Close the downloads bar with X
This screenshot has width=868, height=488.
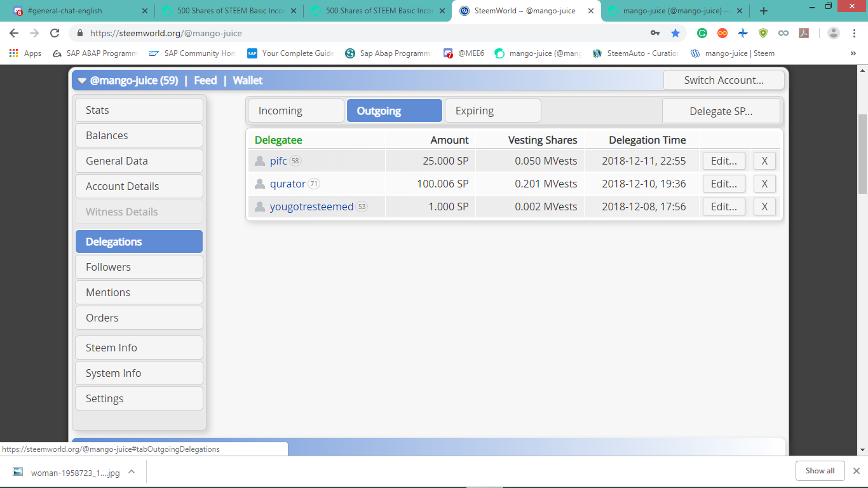[856, 471]
